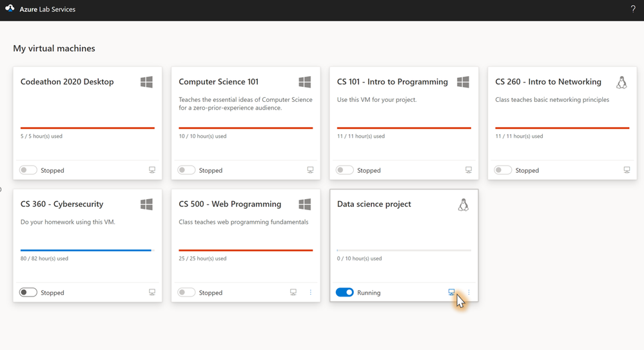Image resolution: width=644 pixels, height=350 pixels.
Task: Click Windows icon on Computer Science 101 card
Action: pyautogui.click(x=305, y=82)
